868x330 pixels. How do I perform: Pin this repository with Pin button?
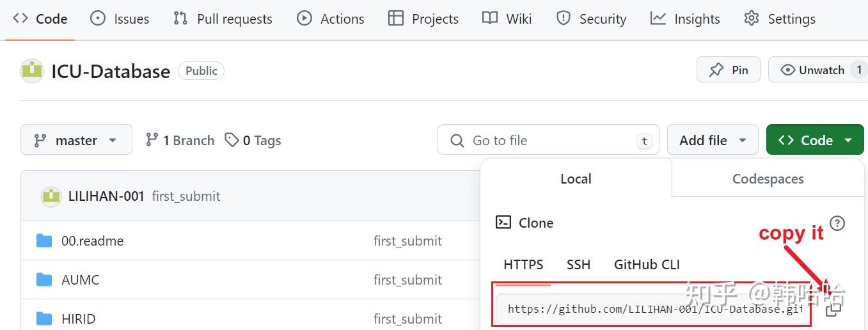[729, 70]
